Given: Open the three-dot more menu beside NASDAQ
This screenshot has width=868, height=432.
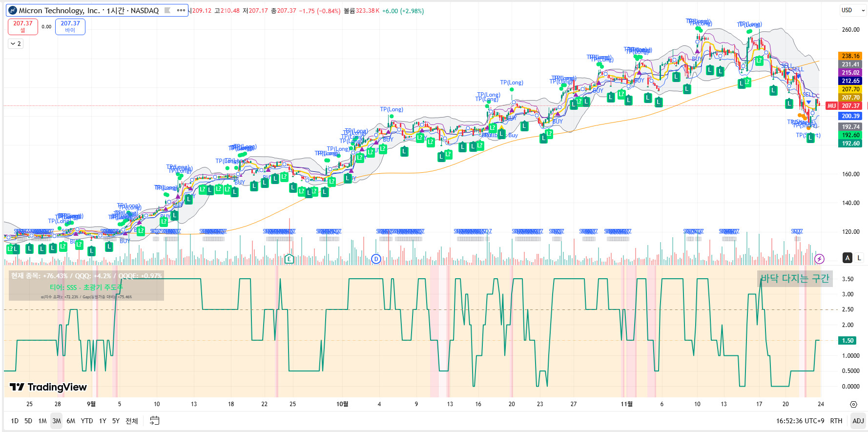Looking at the screenshot, I should click(181, 10).
